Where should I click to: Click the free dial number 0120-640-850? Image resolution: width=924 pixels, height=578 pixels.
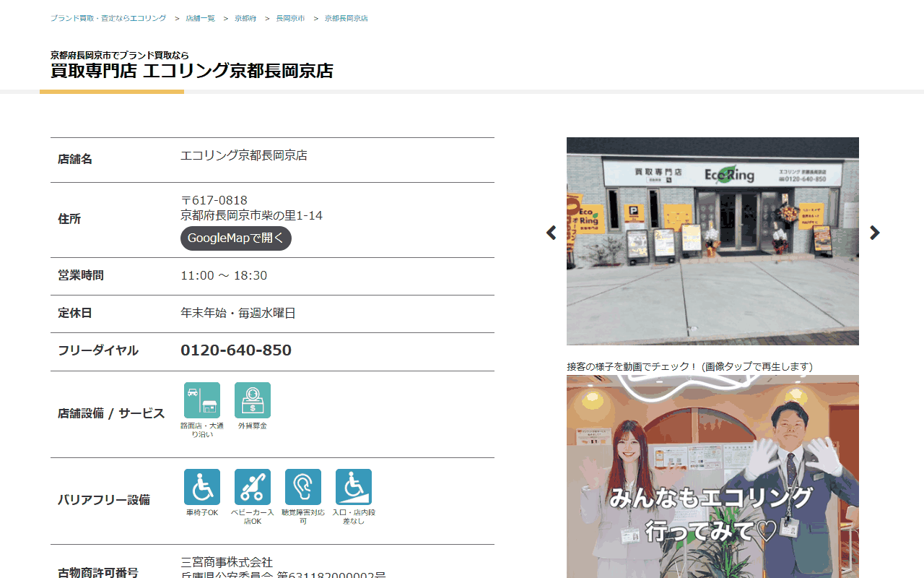coord(236,350)
